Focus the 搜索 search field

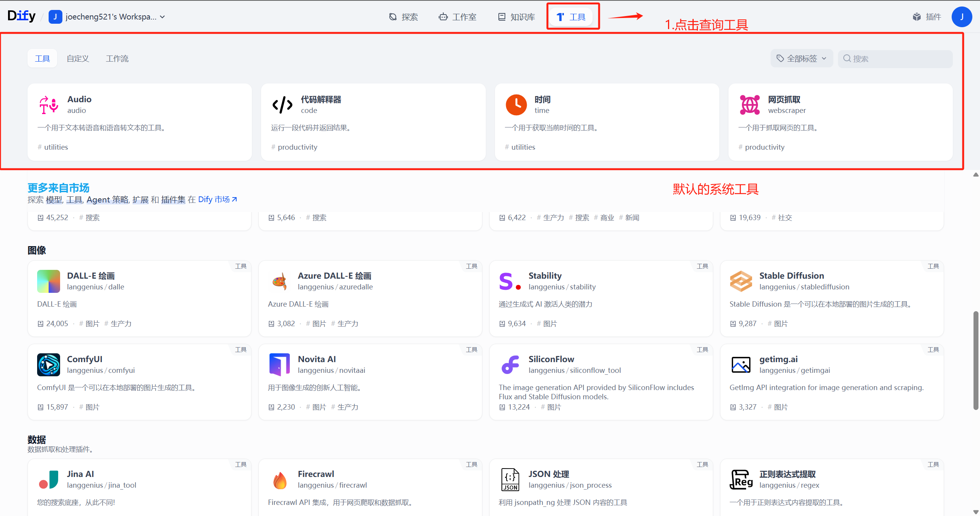pyautogui.click(x=895, y=59)
